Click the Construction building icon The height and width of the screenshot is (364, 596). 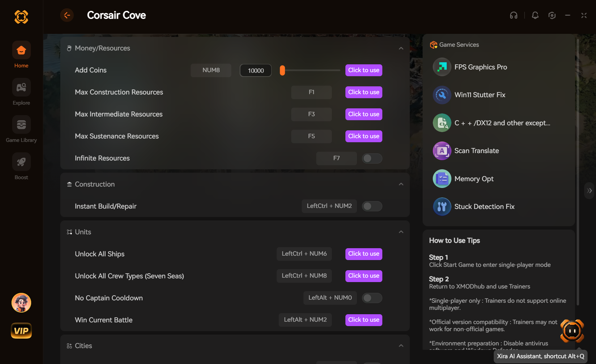tap(69, 184)
